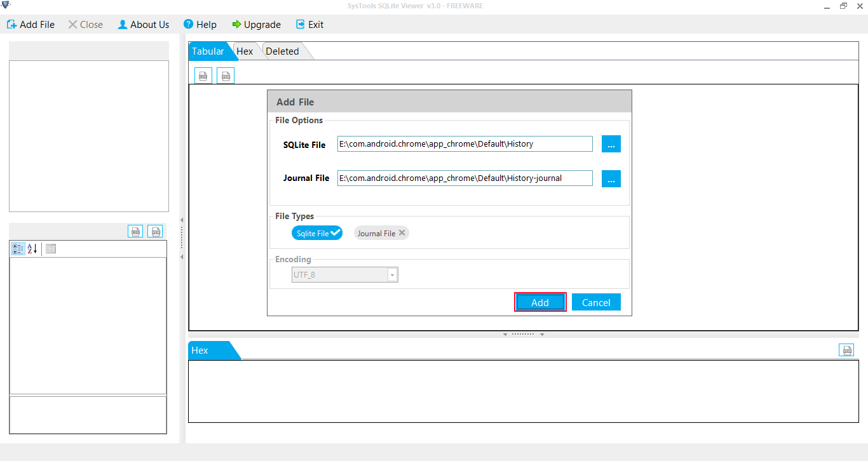The height and width of the screenshot is (461, 868).
Task: Click the Exit menu item
Action: coord(309,25)
